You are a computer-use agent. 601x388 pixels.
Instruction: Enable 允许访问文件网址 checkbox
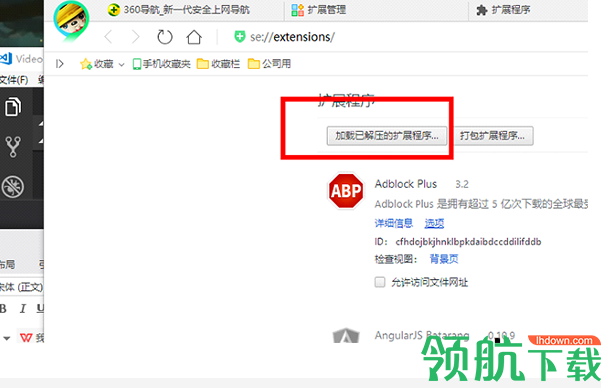(x=380, y=283)
